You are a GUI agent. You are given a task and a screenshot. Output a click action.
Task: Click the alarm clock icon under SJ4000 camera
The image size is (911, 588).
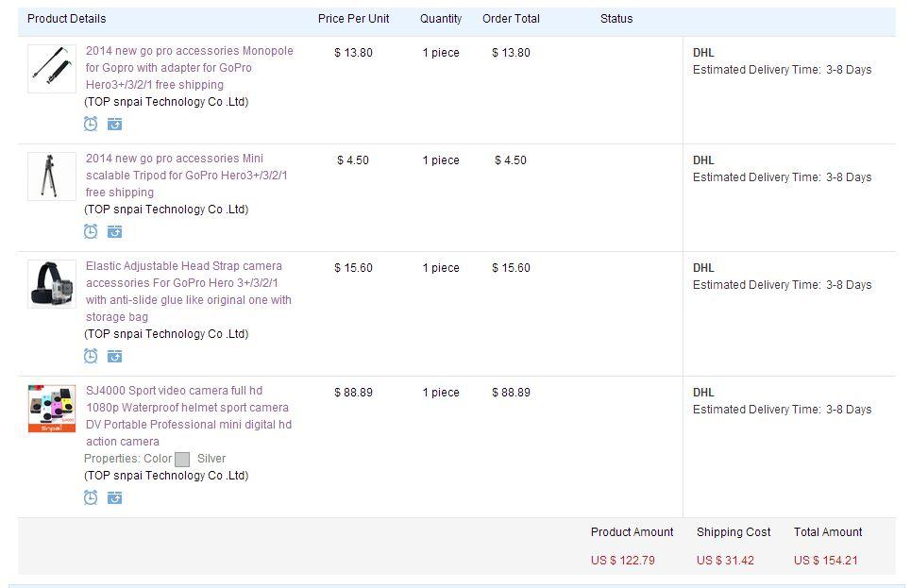pos(91,497)
